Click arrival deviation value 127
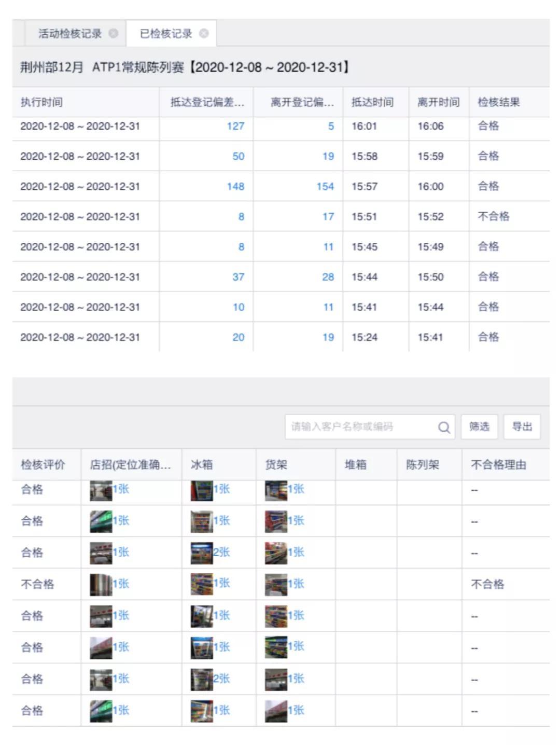Image resolution: width=560 pixels, height=745 pixels. 235,126
